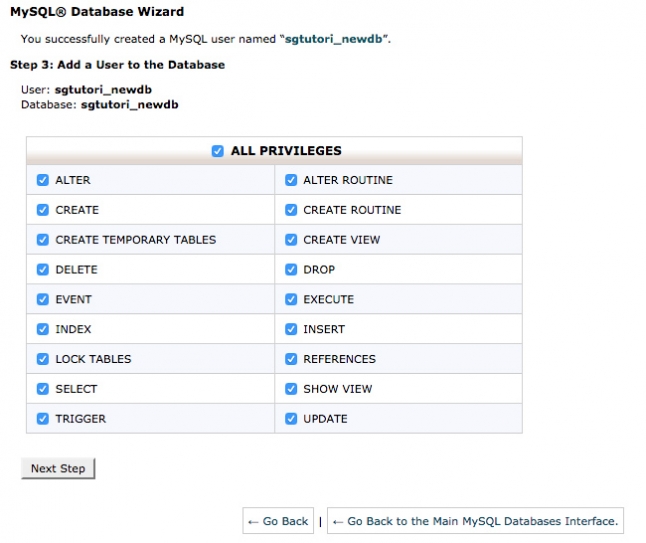
Task: Disable the LOCK TABLES privilege
Action: [43, 359]
